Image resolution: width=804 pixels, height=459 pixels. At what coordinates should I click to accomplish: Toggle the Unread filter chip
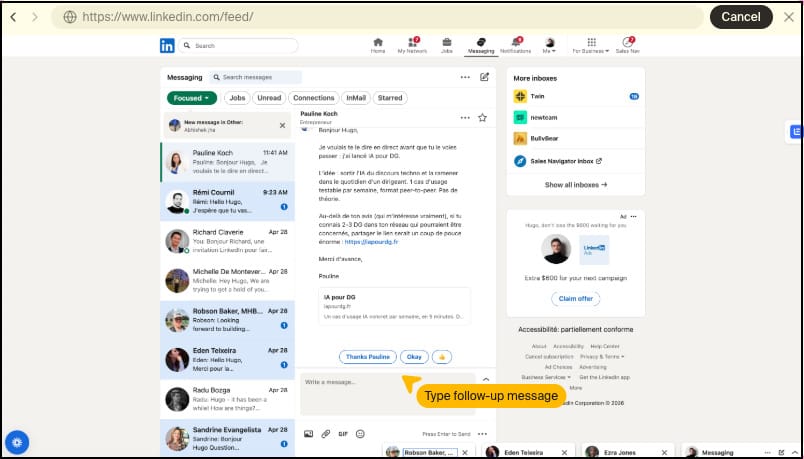(269, 98)
